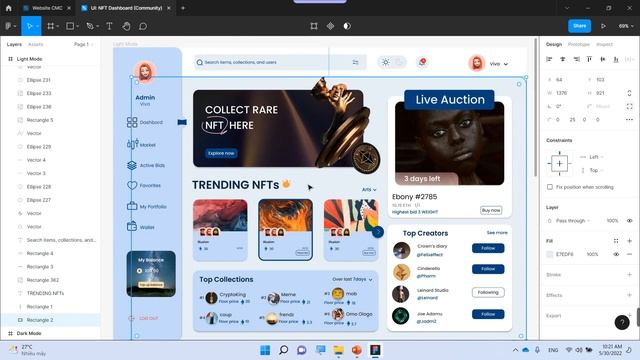Switch to the Design tab

(554, 44)
